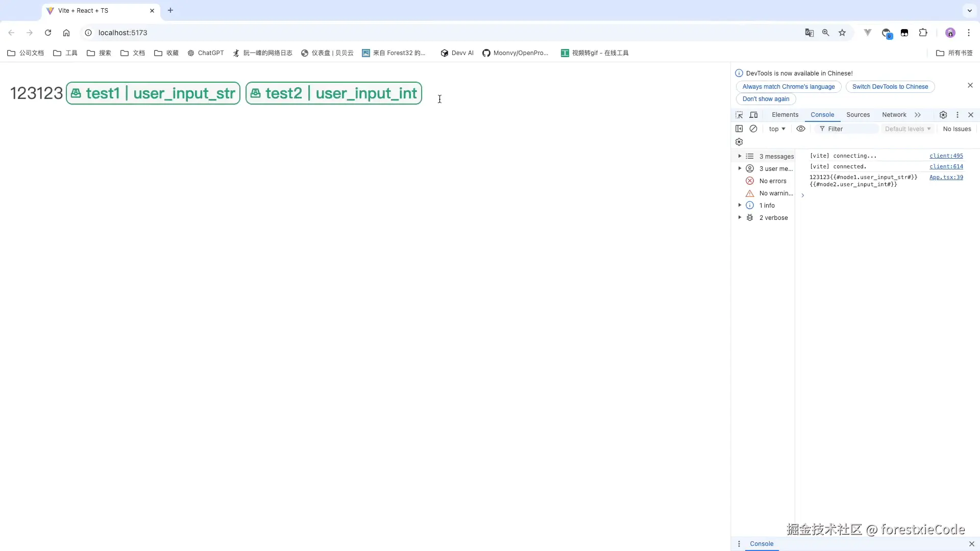Click the test1 | user_input_str tag
Image resolution: width=980 pixels, height=551 pixels.
pos(153,93)
